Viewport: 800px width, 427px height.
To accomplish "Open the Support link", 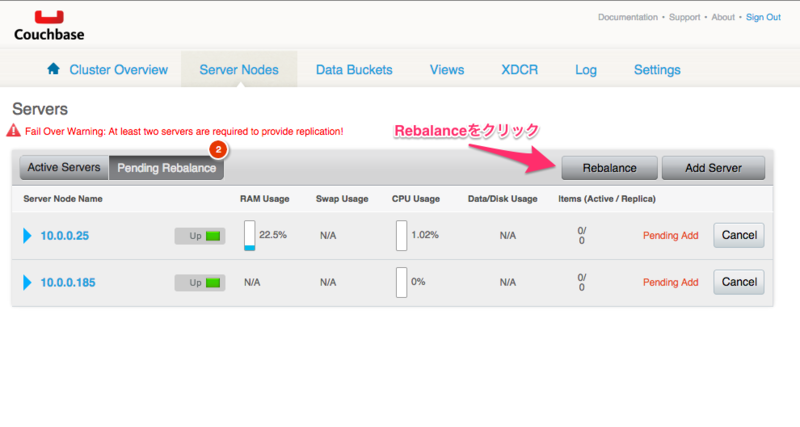I will point(684,17).
